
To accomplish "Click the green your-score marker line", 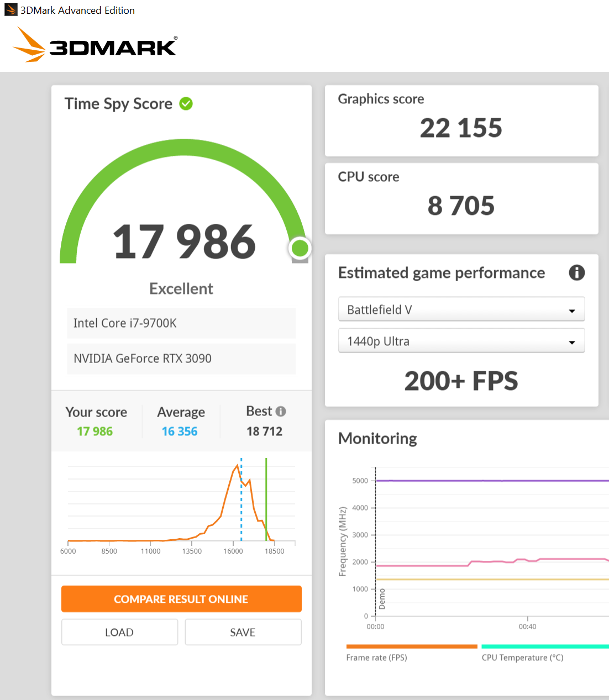I will tap(266, 500).
